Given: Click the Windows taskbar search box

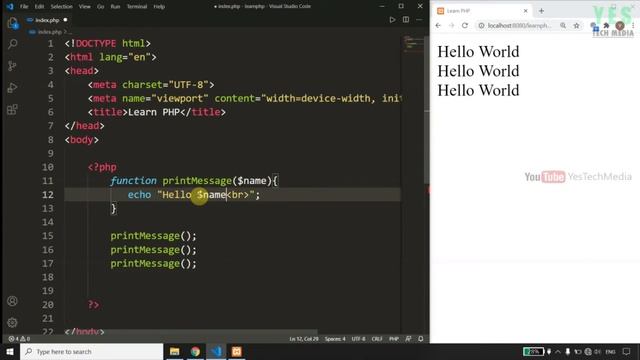Looking at the screenshot, I should (x=91, y=351).
